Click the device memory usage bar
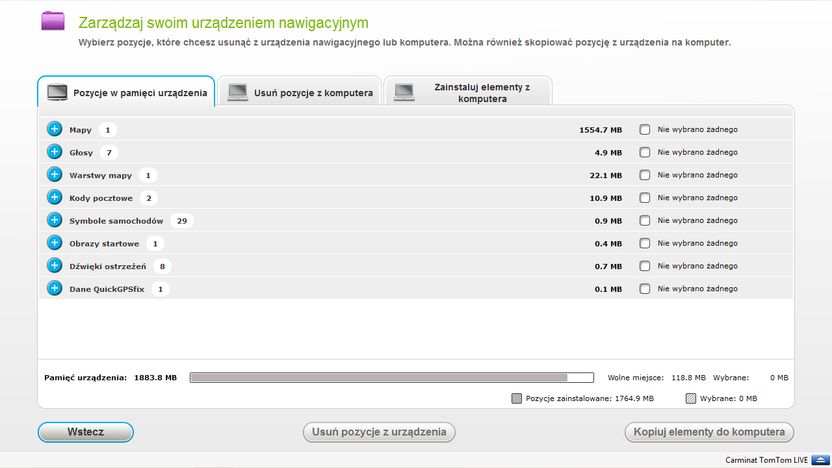 (x=392, y=377)
